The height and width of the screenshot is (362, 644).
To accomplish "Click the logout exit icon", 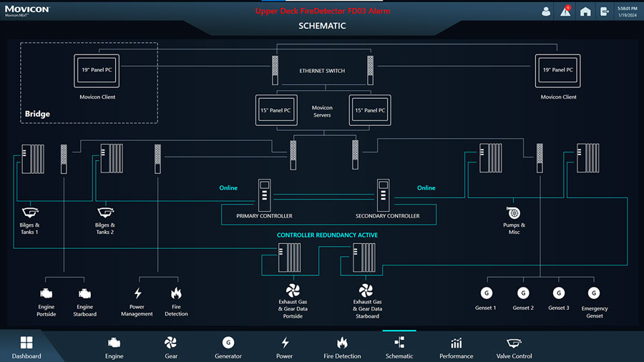I will click(605, 11).
